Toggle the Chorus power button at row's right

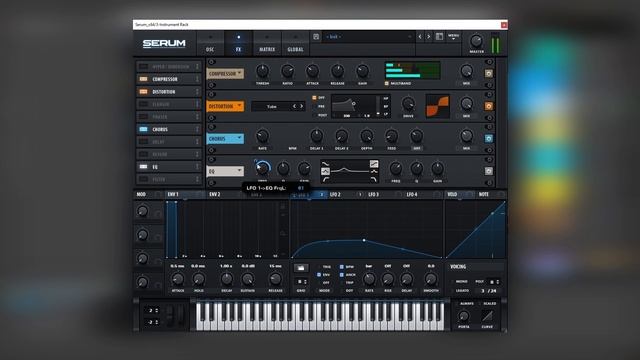click(489, 139)
